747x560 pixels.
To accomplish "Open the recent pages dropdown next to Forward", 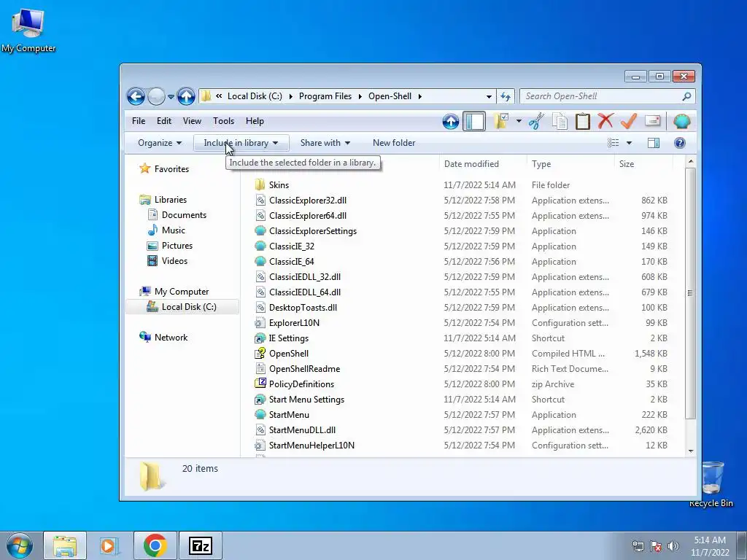I will [x=171, y=97].
